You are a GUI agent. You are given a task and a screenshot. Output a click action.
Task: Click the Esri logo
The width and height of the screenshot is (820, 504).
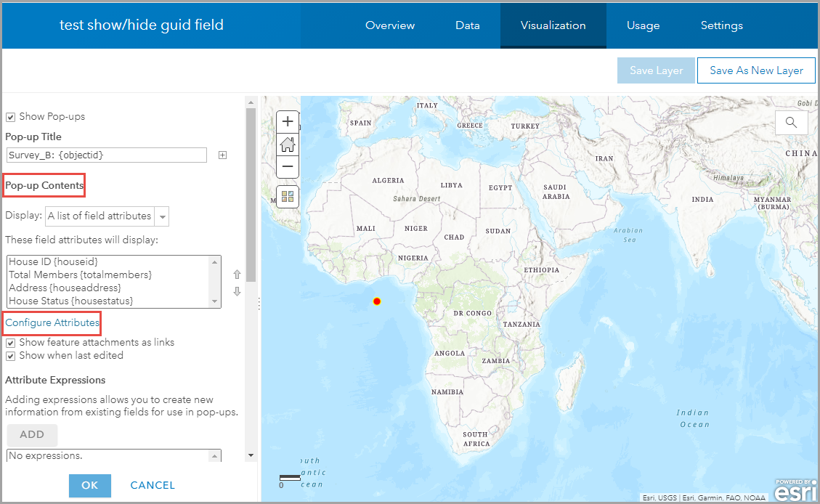(795, 489)
